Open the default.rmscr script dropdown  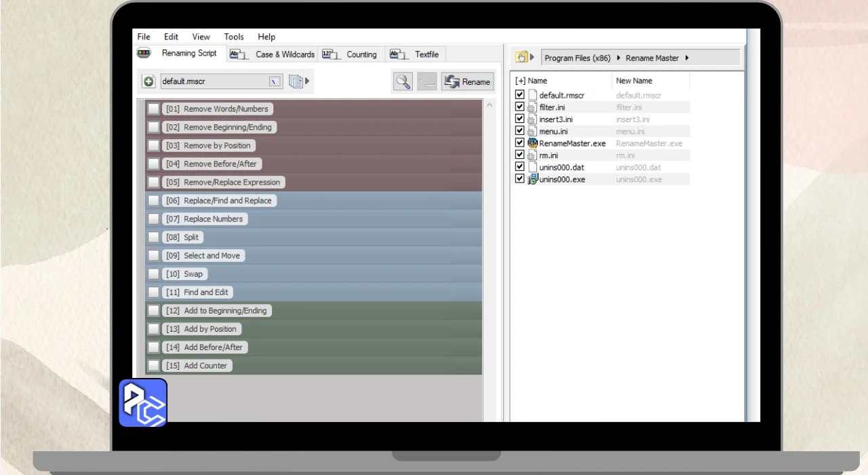[275, 81]
